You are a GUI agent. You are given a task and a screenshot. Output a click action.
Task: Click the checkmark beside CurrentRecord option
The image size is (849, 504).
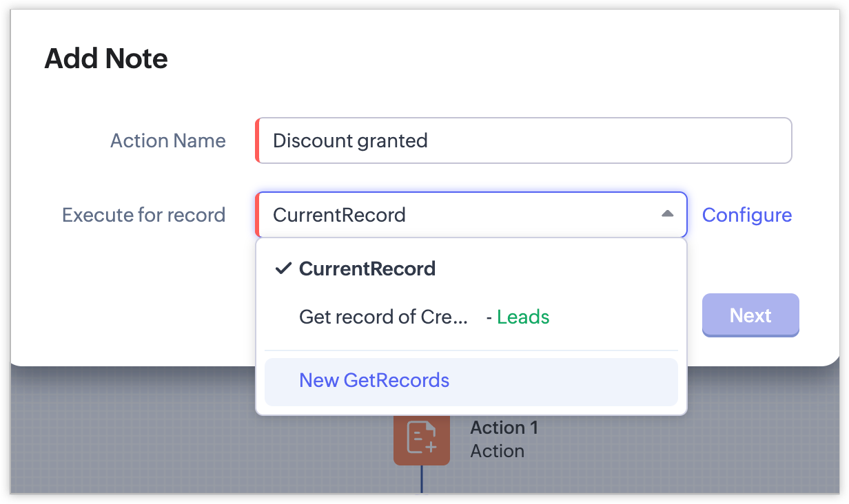tap(283, 269)
